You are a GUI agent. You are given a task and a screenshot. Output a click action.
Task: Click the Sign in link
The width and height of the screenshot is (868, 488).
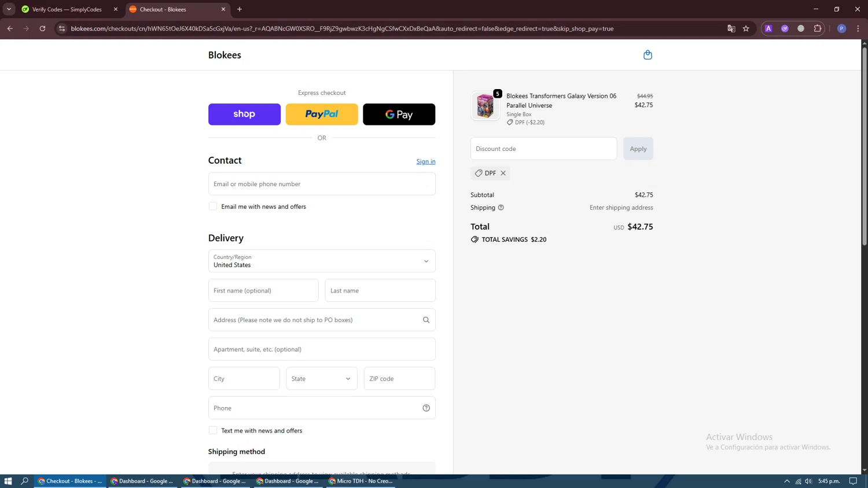pos(426,161)
